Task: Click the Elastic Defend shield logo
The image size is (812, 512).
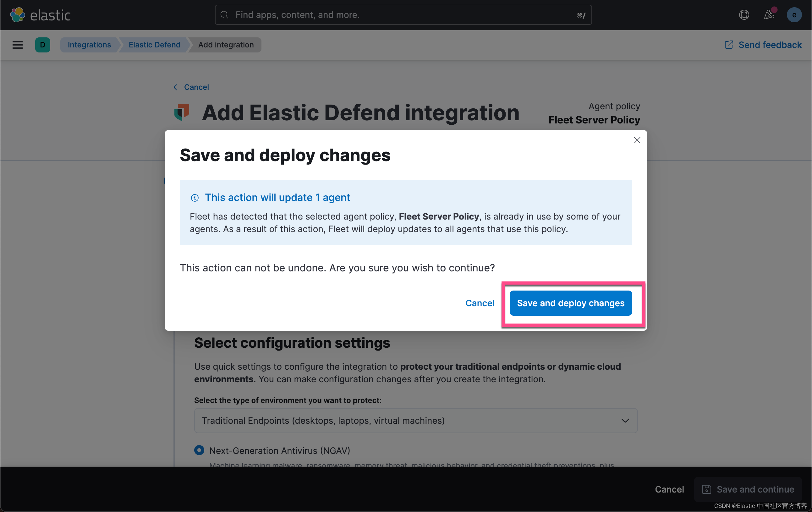Action: click(x=182, y=112)
